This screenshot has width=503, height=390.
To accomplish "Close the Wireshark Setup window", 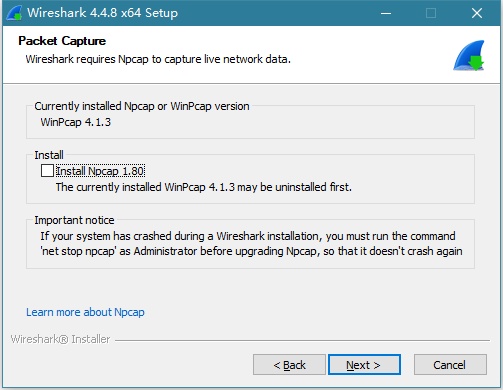I will (477, 13).
